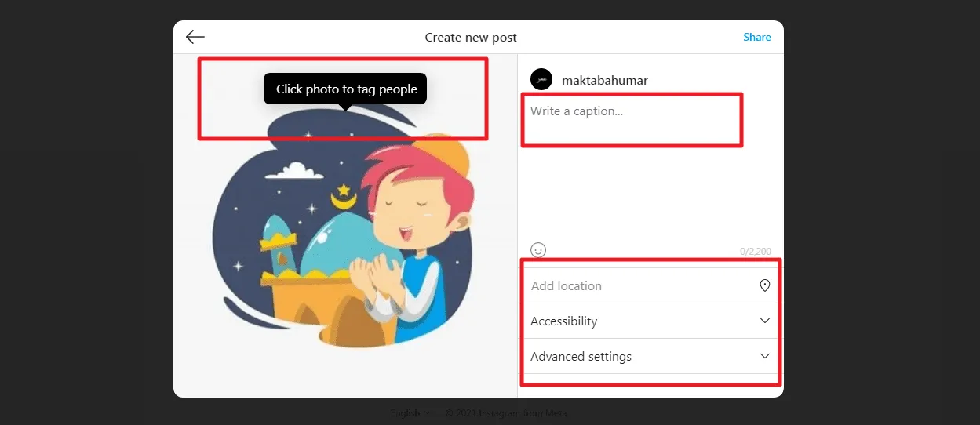Go back using the left arrow icon
The image size is (980, 425).
[x=195, y=37]
